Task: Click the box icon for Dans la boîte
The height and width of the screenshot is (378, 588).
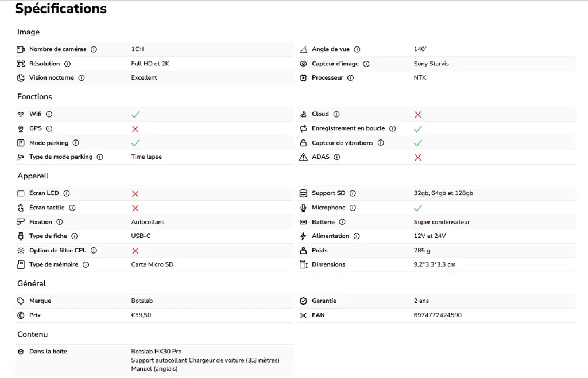Action: coord(21,352)
